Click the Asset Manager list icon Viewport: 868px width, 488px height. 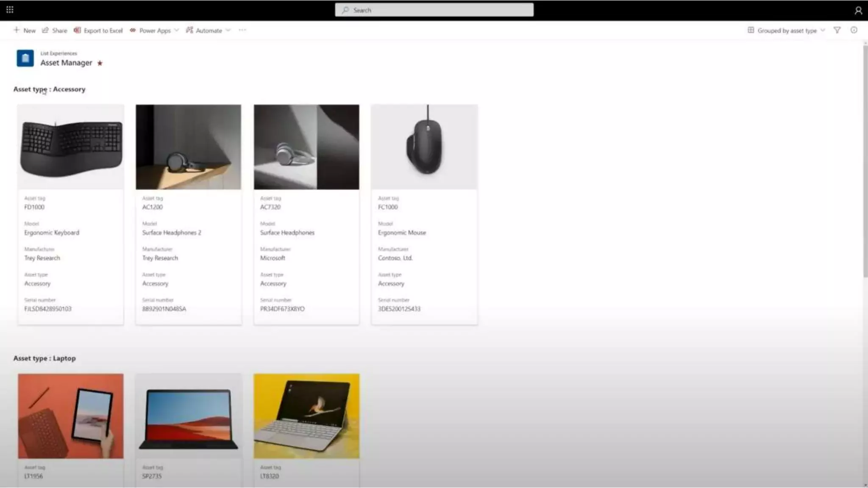[25, 58]
